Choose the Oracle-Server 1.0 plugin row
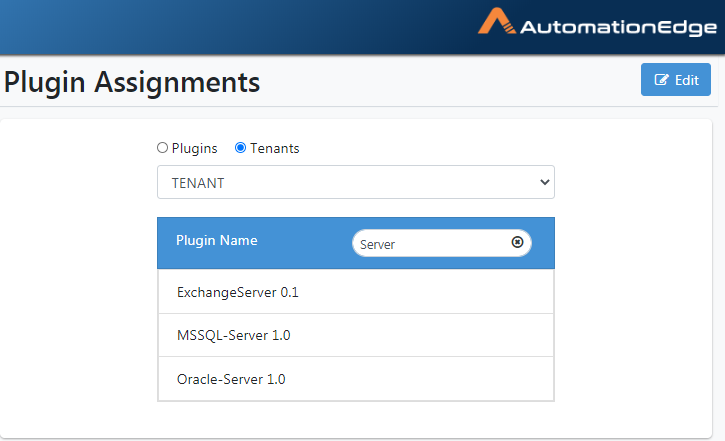The width and height of the screenshot is (725, 441). point(356,379)
